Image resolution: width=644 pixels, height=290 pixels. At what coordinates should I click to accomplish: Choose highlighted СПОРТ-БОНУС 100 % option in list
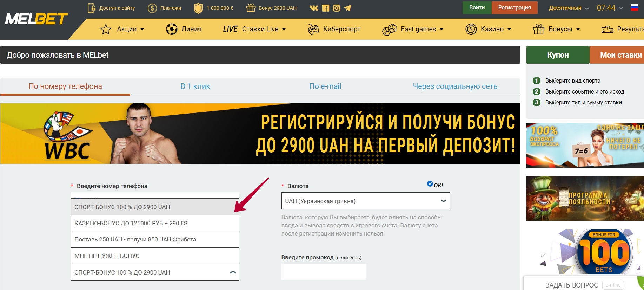[x=155, y=207]
